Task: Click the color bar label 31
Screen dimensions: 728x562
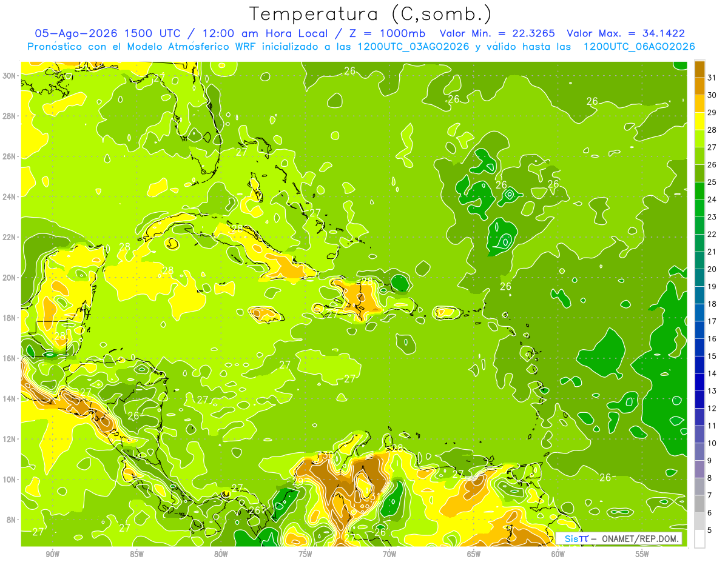Action: pos(712,78)
